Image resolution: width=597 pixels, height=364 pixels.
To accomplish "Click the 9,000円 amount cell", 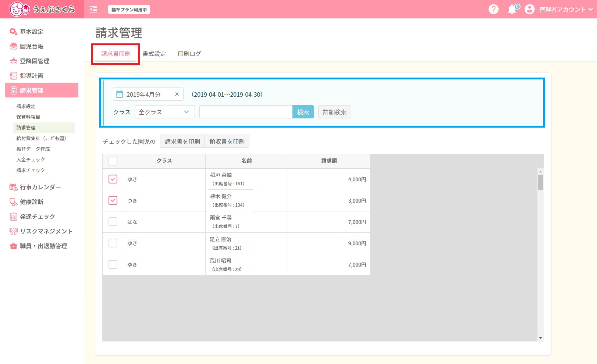I will (329, 243).
